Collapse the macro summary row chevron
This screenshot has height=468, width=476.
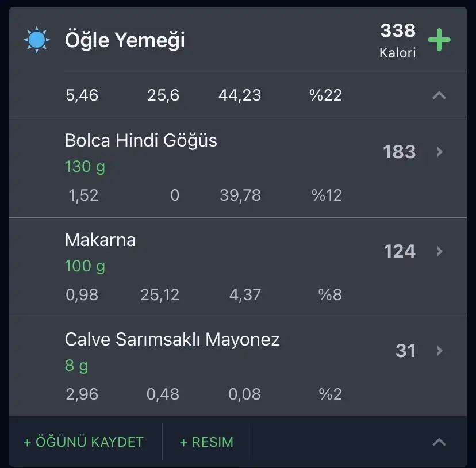[x=439, y=95]
